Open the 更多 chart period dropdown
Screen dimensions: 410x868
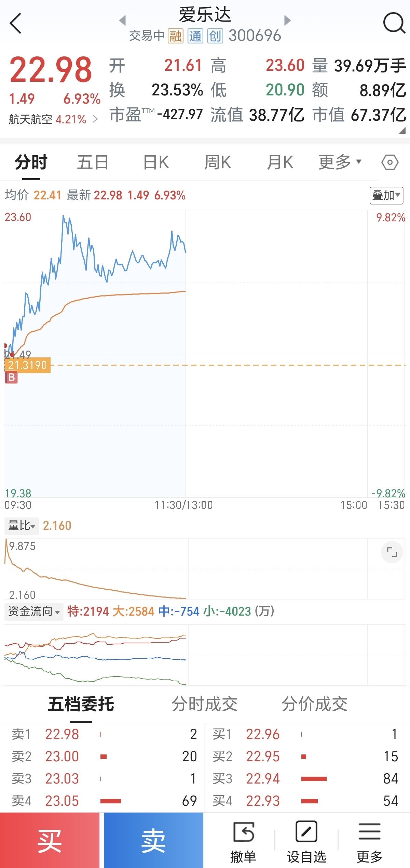tap(340, 162)
